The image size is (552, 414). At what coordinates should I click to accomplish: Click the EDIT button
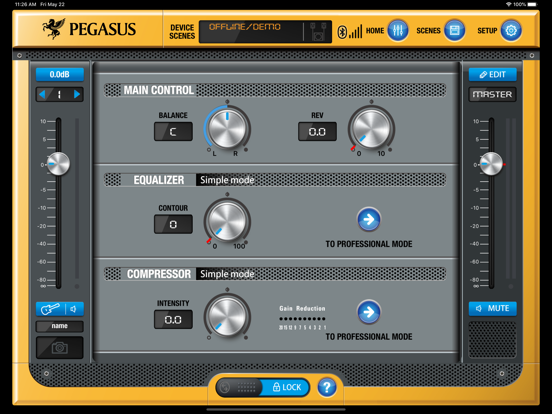[493, 75]
